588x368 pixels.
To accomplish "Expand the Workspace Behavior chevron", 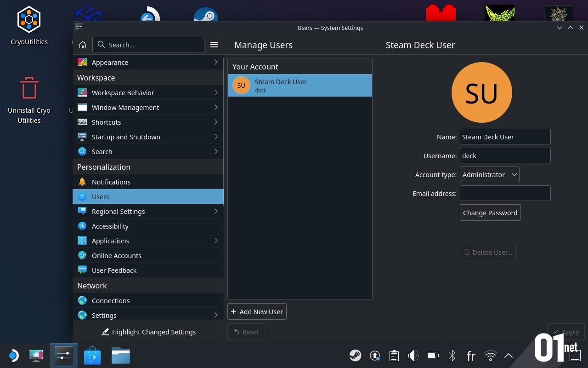I will coord(216,92).
